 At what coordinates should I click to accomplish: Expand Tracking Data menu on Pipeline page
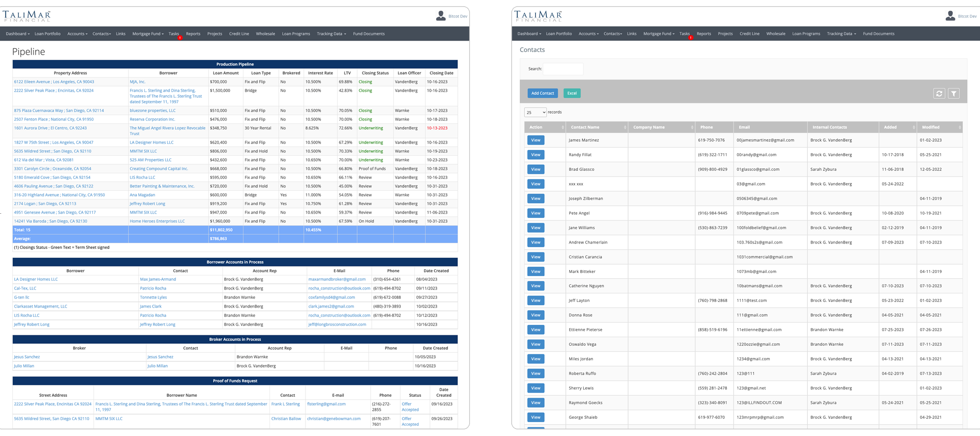331,34
